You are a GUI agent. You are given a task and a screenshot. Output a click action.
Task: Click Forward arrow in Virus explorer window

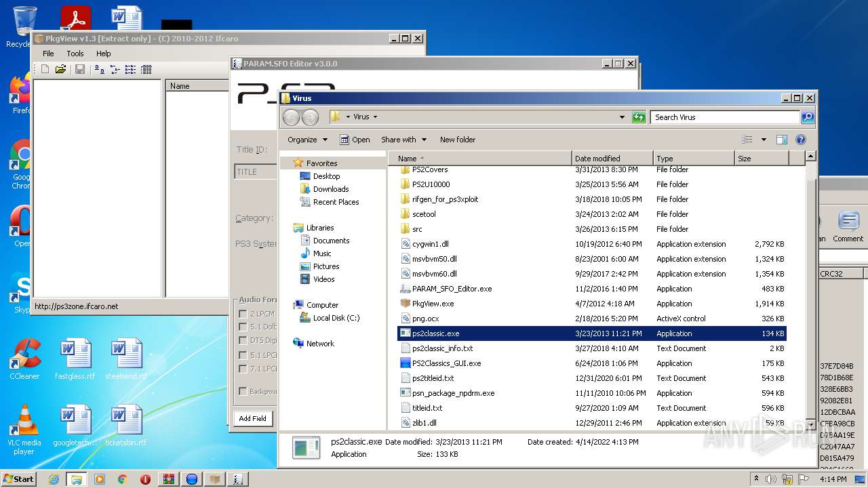click(311, 117)
